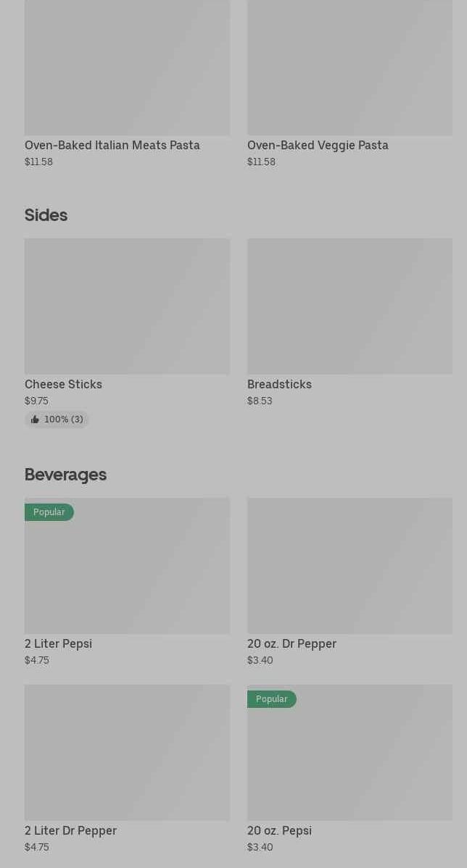Click the thumbs-up rating badge under Cheese Sticks
467x868 pixels.
pyautogui.click(x=57, y=420)
